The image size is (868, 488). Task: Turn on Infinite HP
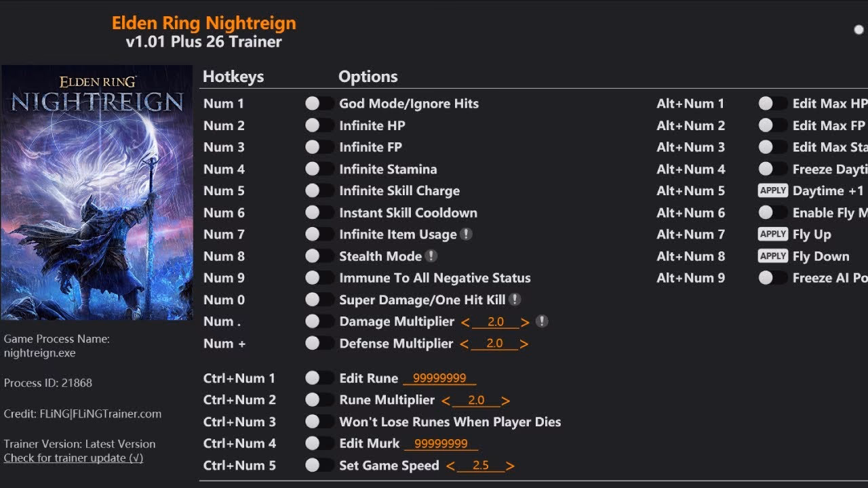pyautogui.click(x=319, y=125)
